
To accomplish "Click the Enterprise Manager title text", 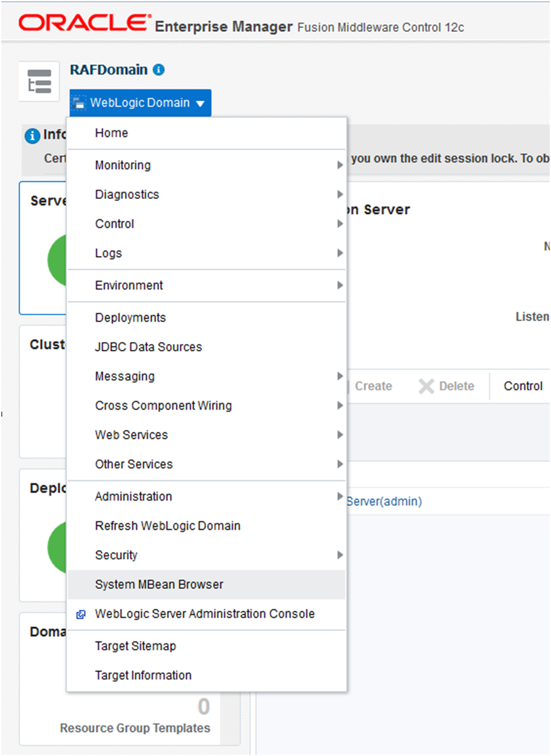I will tap(224, 27).
